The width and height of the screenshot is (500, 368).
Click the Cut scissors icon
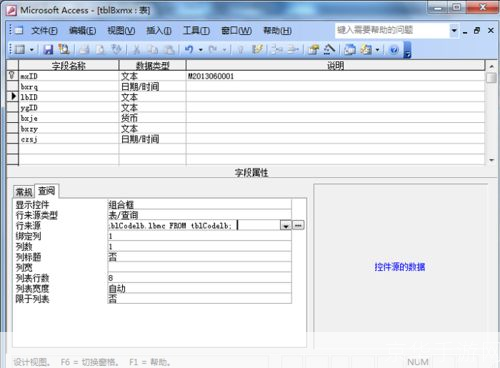point(136,50)
